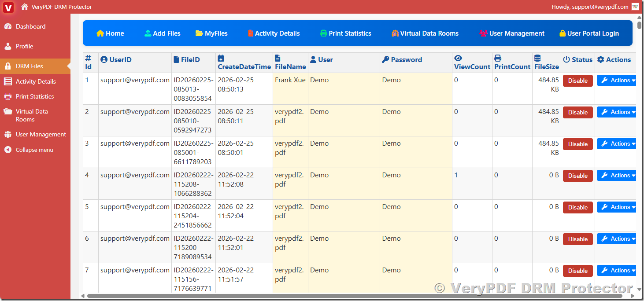Disable file ID20260222-115208-1066288362

point(577,176)
